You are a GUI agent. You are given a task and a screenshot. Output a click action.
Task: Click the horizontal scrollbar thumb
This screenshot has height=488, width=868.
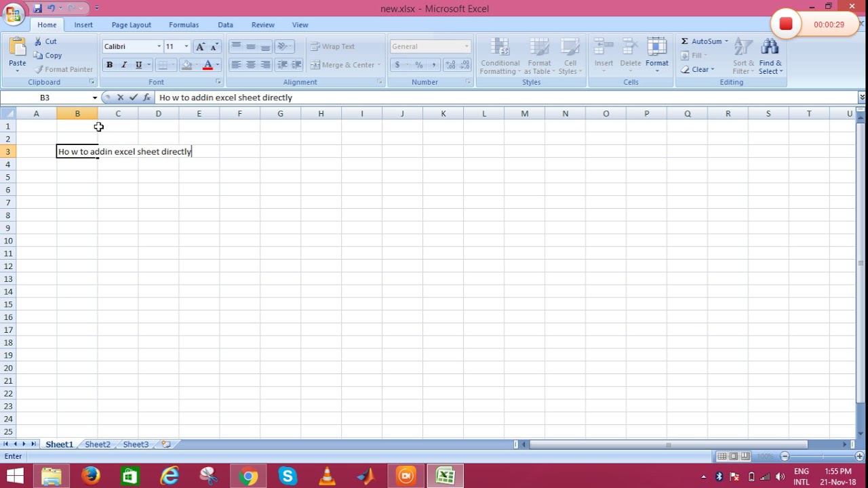[x=669, y=445]
